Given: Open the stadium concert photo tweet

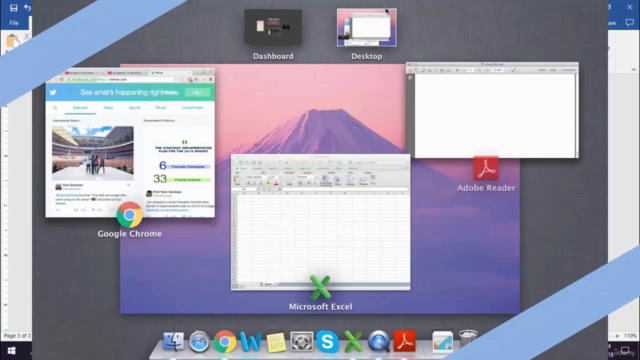Looking at the screenshot, I should click(x=93, y=153).
